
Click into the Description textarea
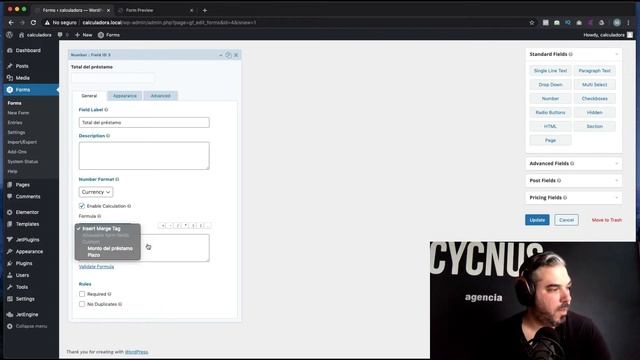tap(144, 156)
